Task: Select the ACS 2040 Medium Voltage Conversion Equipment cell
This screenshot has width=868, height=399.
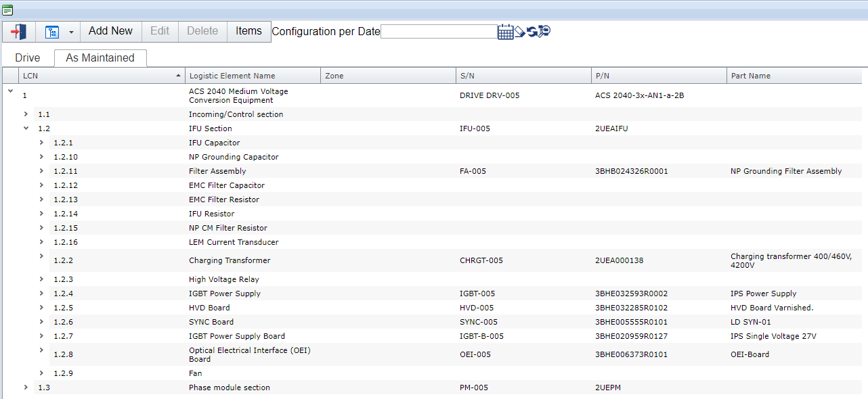Action: click(x=238, y=95)
